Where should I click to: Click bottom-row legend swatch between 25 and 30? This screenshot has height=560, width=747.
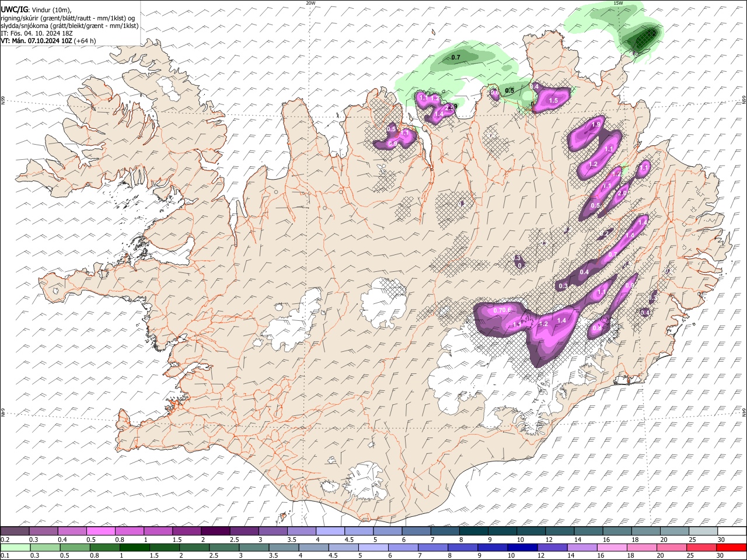[x=701, y=547]
